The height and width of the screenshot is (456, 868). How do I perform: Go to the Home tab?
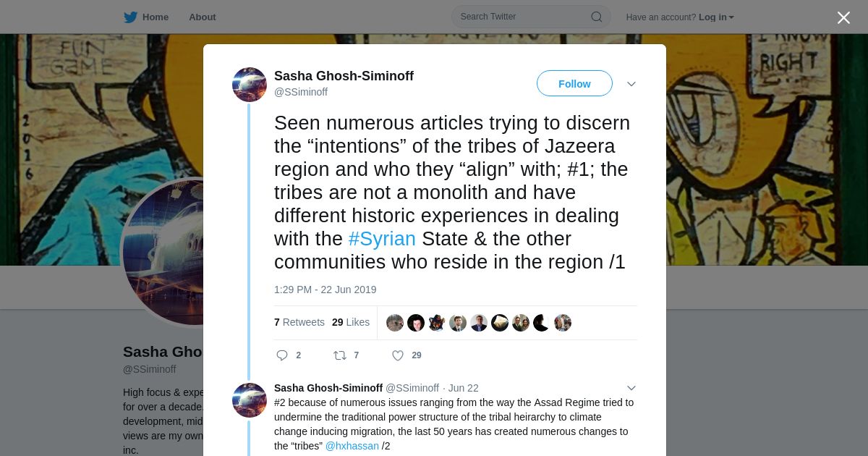(146, 17)
